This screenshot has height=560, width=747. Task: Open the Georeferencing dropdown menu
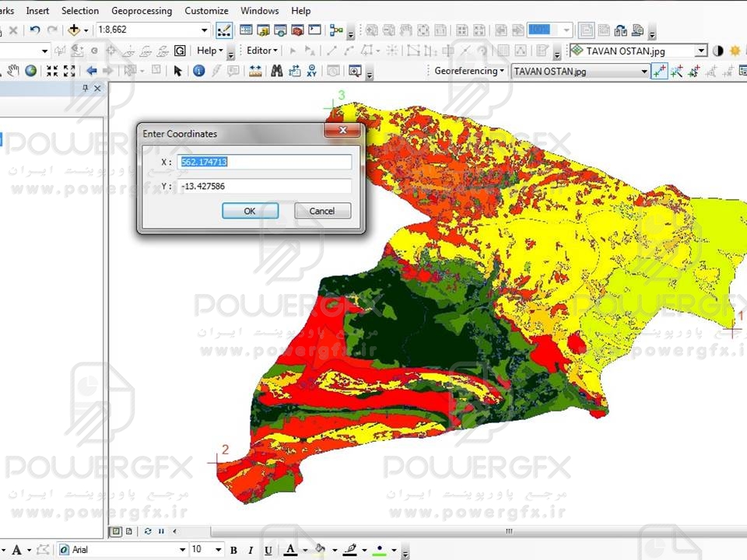[468, 71]
